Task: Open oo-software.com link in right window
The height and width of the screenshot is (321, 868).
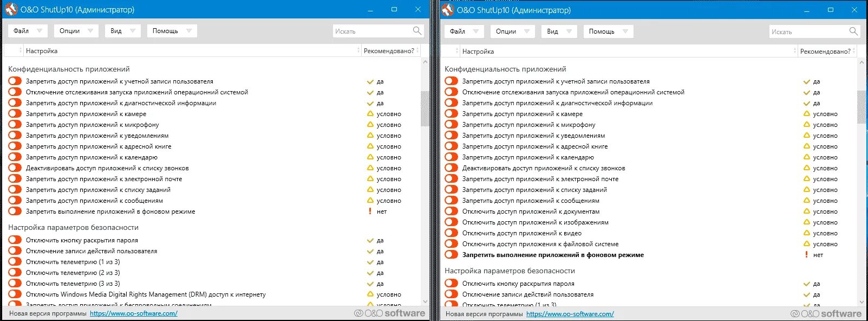Action: click(570, 314)
